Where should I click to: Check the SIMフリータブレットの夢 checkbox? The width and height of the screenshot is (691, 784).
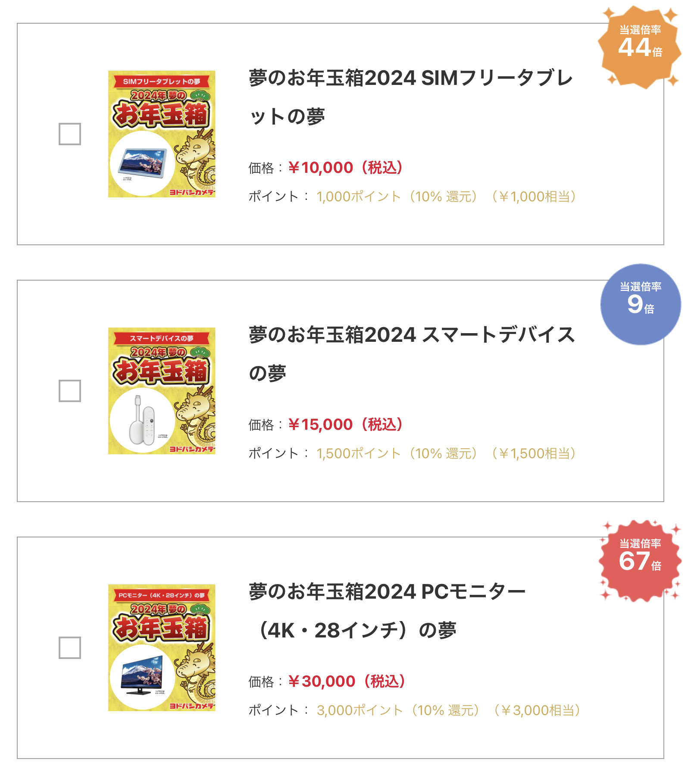[70, 134]
